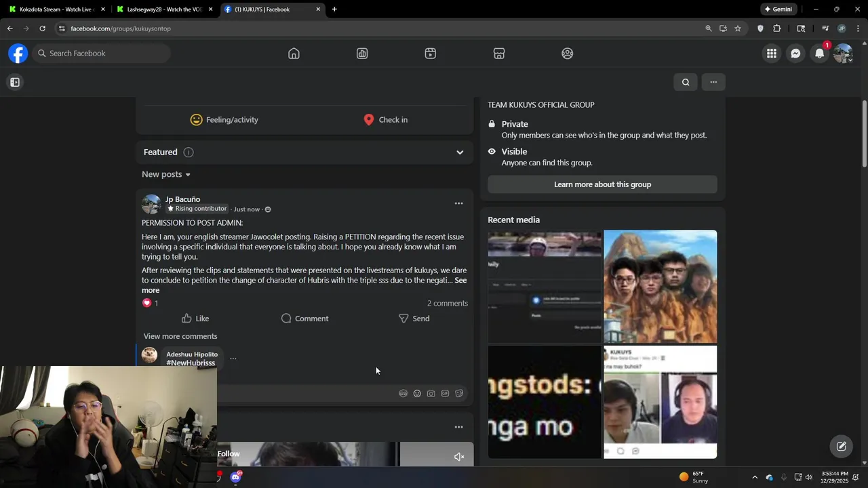868x488 pixels.
Task: Open Chrome three-dot menu
Action: [858, 28]
